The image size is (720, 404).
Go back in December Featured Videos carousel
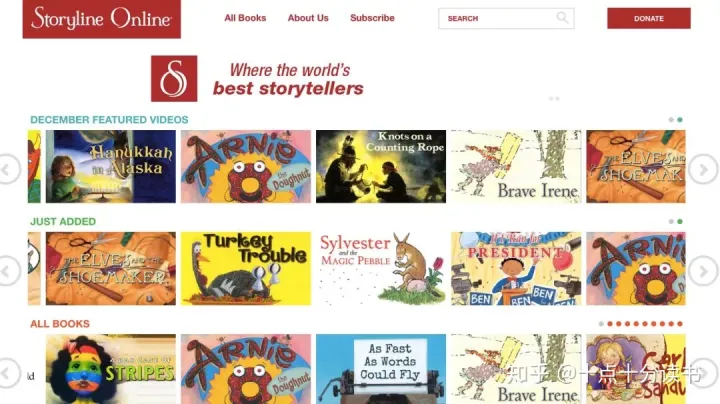tap(8, 169)
